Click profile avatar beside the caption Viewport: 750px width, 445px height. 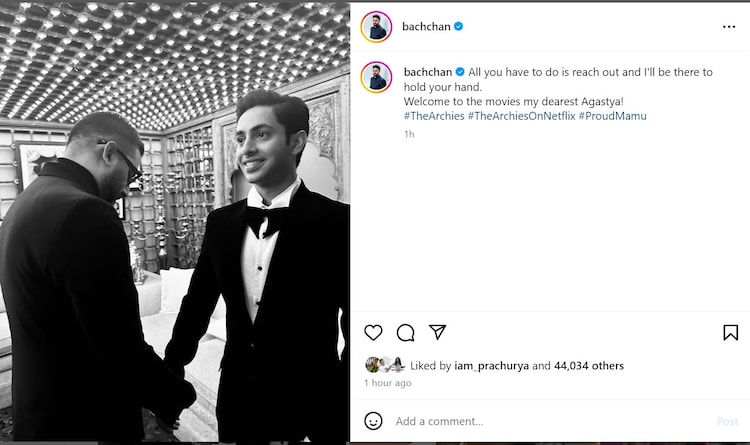(x=377, y=77)
